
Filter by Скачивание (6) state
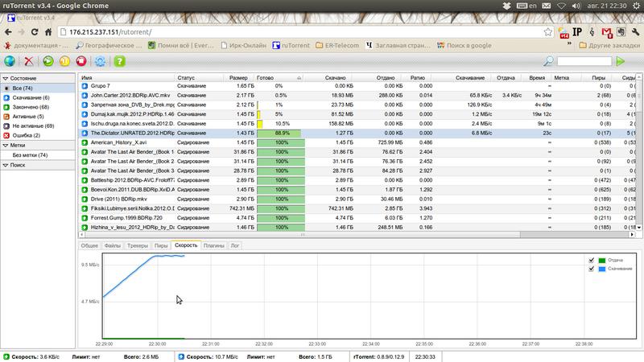click(31, 97)
